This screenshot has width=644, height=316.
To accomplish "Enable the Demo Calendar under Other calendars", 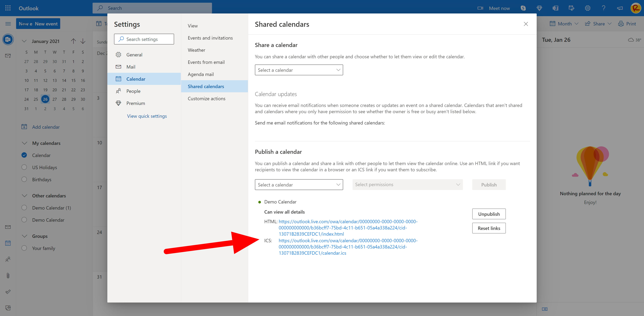I will 24,220.
